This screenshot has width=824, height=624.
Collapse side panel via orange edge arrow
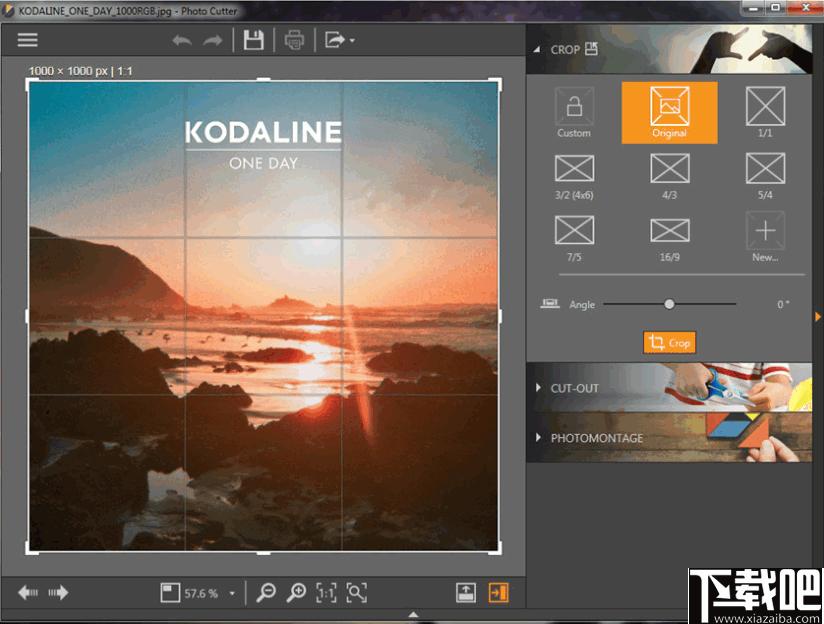point(818,316)
